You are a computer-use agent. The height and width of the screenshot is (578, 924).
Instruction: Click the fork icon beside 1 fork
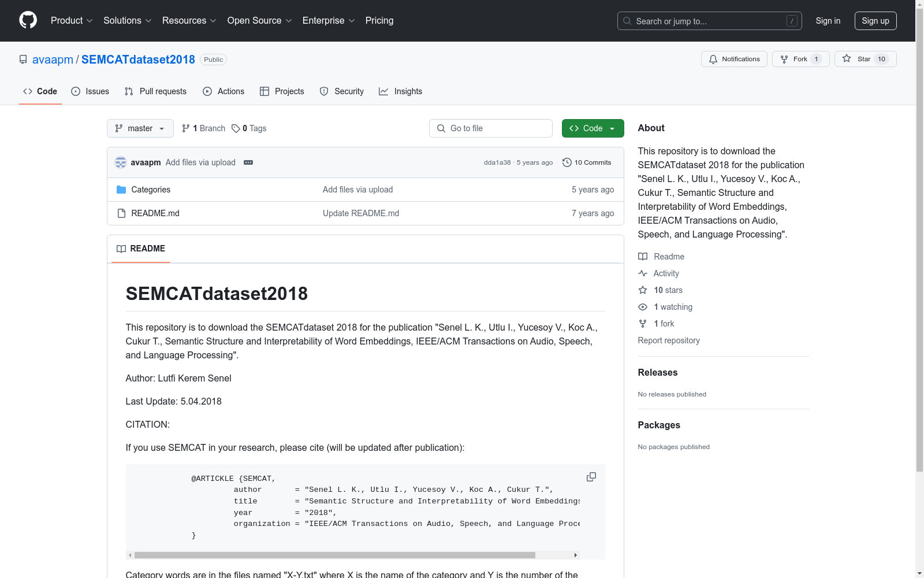pos(643,324)
